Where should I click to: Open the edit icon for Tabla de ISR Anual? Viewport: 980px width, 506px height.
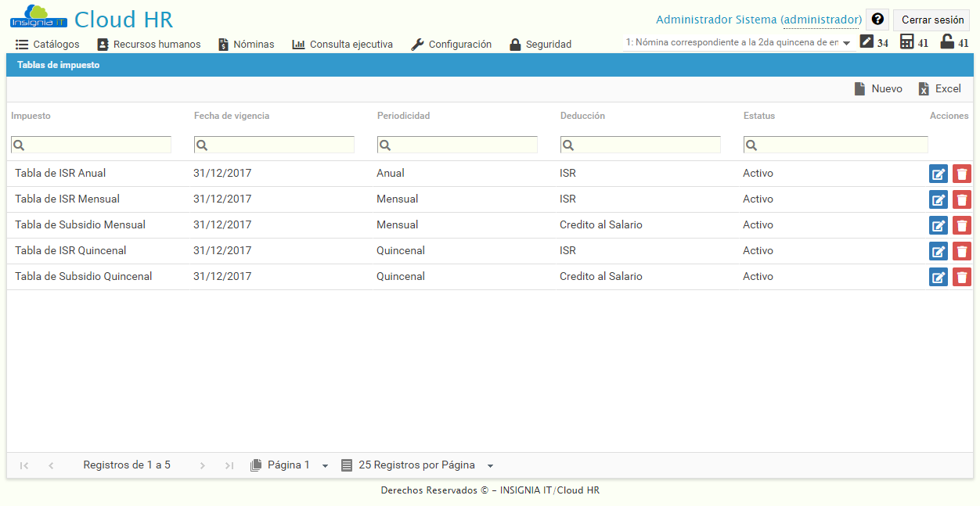[x=939, y=173]
